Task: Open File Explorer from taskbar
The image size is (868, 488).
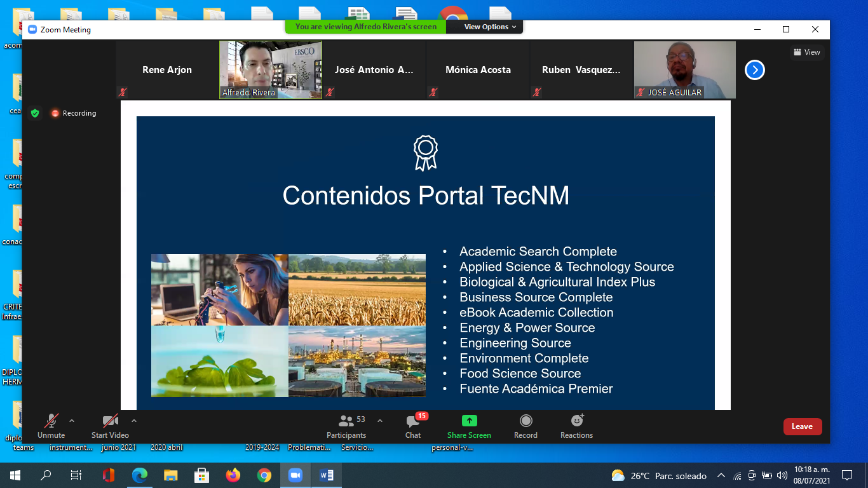Action: [171, 475]
